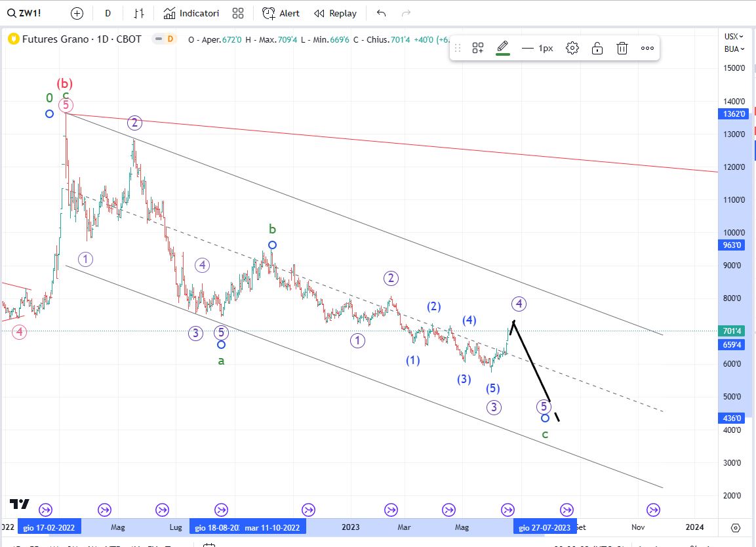Click the yellow wheat symbol logo

coord(14,39)
